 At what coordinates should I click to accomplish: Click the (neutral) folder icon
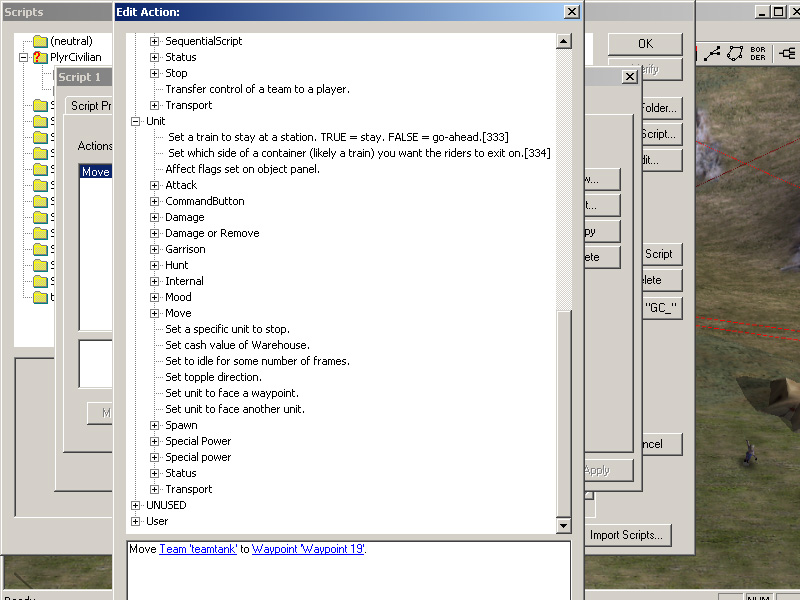click(x=40, y=41)
